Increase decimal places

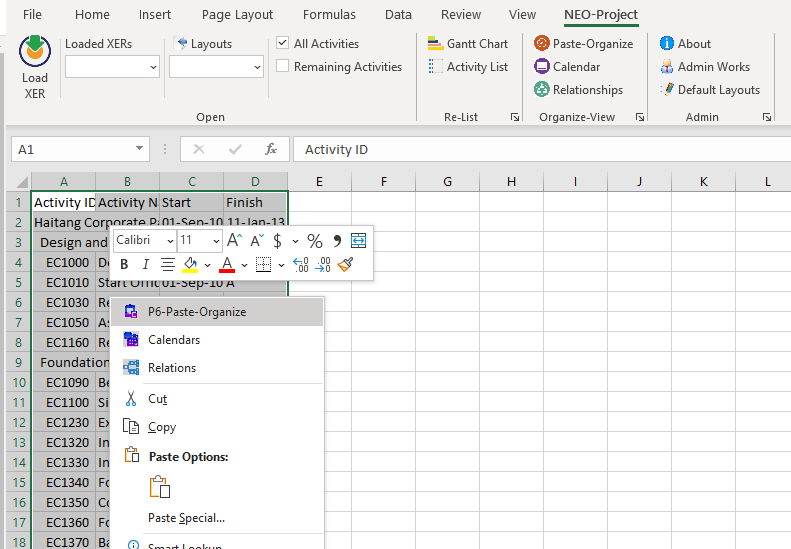301,264
